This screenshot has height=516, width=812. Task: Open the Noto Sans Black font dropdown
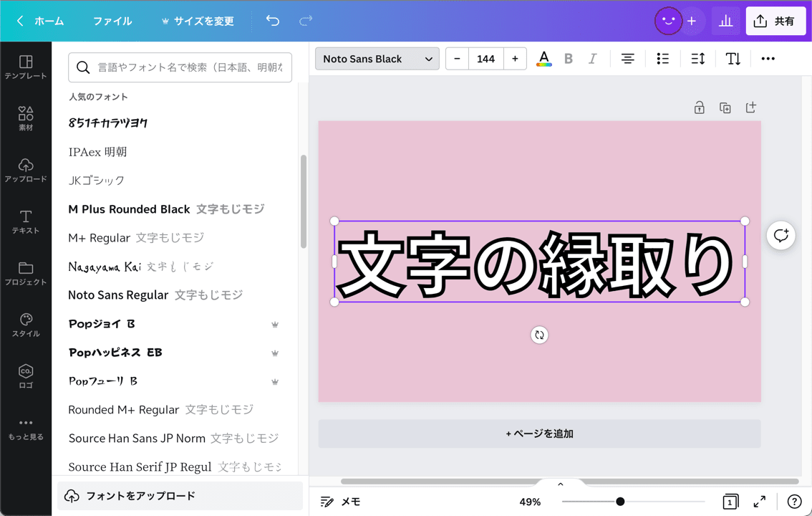click(377, 58)
